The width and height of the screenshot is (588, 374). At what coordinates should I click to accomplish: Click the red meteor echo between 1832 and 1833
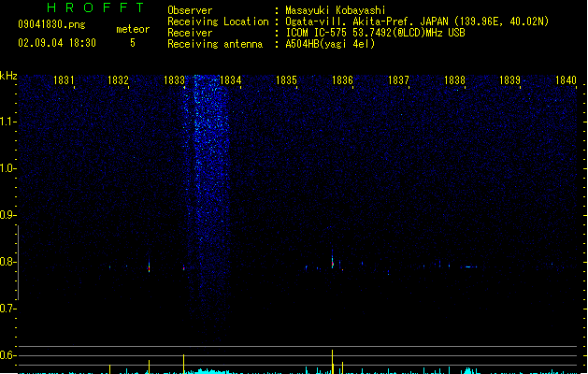149,266
